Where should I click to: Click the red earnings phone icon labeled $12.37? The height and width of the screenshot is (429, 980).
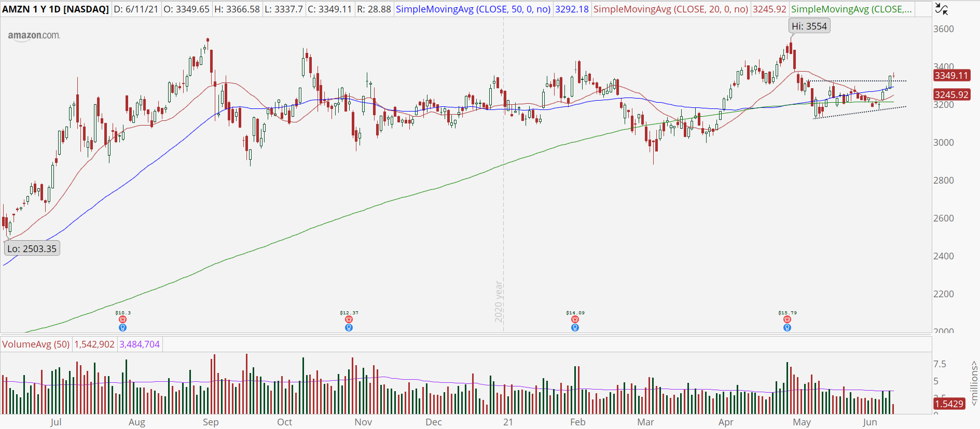click(x=349, y=320)
